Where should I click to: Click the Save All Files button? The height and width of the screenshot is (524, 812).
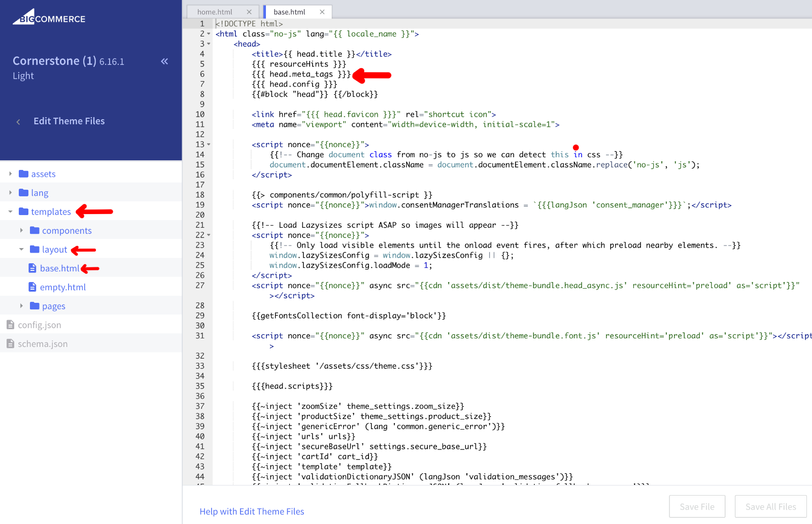pos(770,506)
